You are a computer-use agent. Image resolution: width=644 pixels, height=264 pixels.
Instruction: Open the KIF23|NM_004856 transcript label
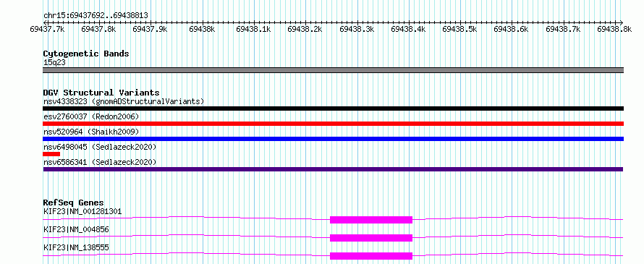point(77,229)
